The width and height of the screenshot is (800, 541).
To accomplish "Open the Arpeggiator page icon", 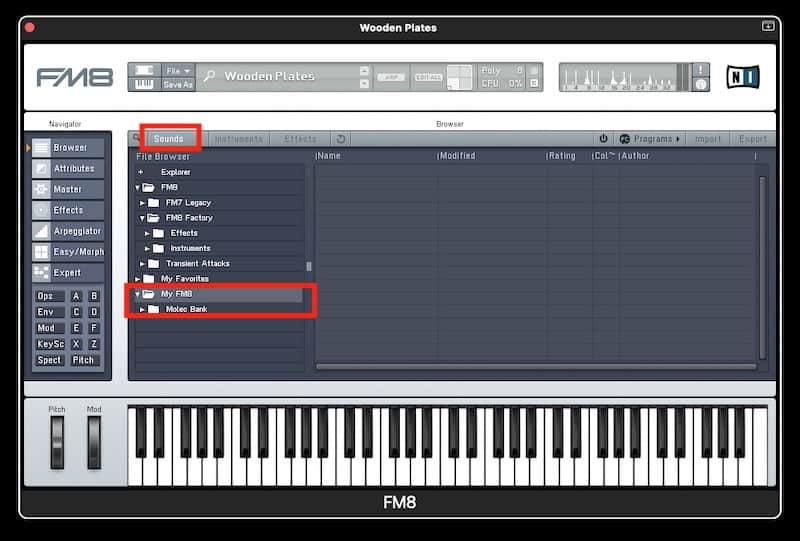I will click(x=41, y=231).
